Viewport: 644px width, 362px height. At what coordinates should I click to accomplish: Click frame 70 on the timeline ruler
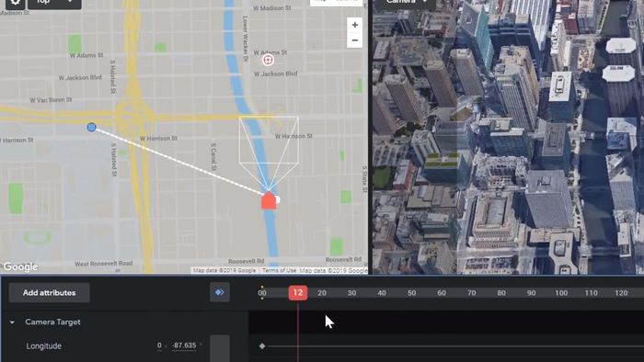pyautogui.click(x=471, y=293)
